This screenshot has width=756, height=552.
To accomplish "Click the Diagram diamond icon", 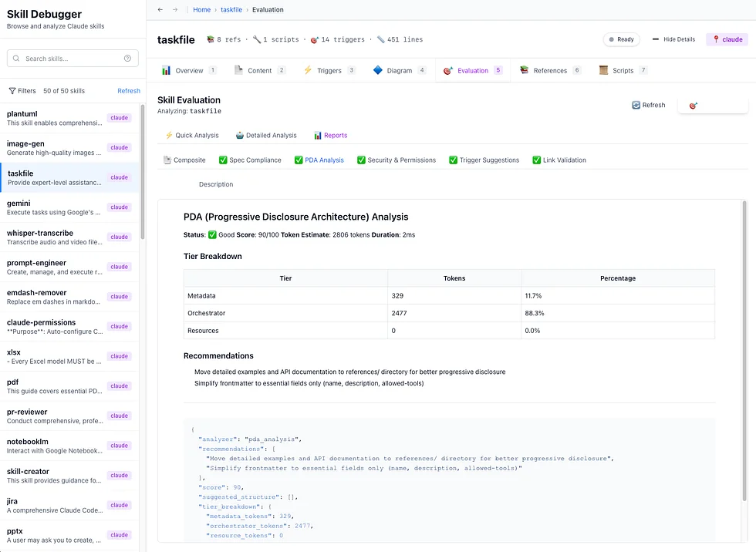I will (x=377, y=70).
